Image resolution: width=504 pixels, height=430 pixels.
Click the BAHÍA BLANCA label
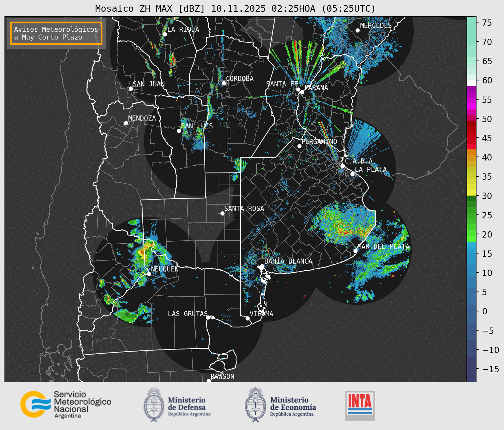pyautogui.click(x=288, y=261)
